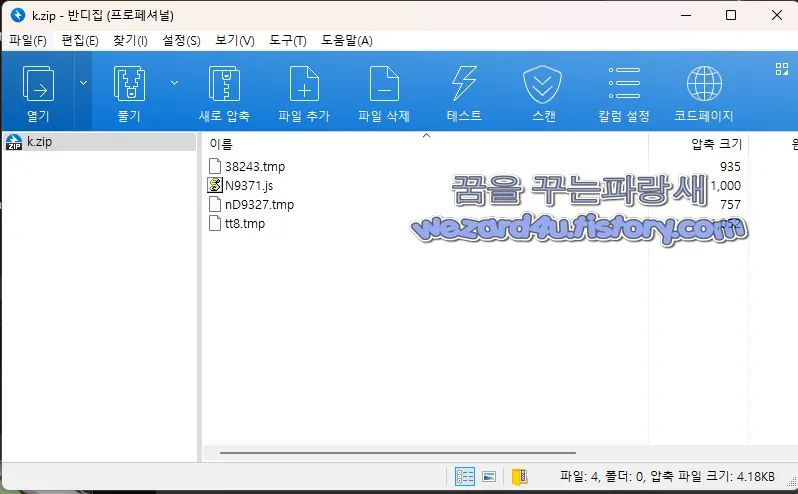Maximize the Bandizip window
The image size is (798, 494).
click(x=731, y=15)
